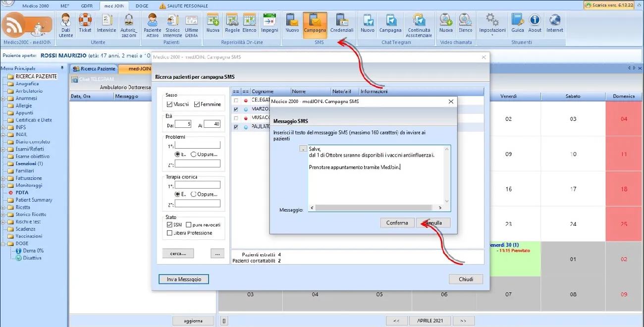This screenshot has height=327, width=644.
Task: Click the Invia Messaggio button
Action: coord(184,279)
